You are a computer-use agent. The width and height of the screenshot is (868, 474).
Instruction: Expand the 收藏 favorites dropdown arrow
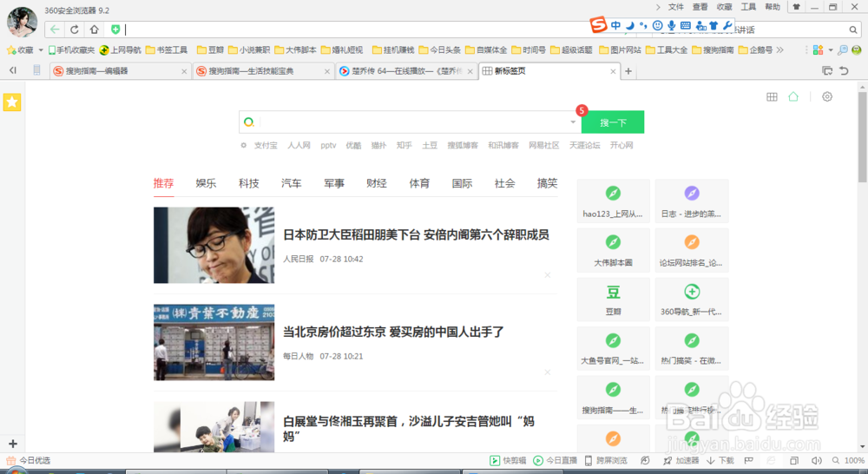pyautogui.click(x=41, y=50)
